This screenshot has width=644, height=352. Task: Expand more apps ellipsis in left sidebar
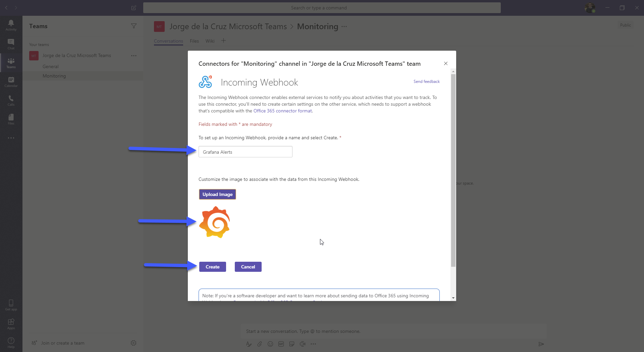[x=11, y=138]
